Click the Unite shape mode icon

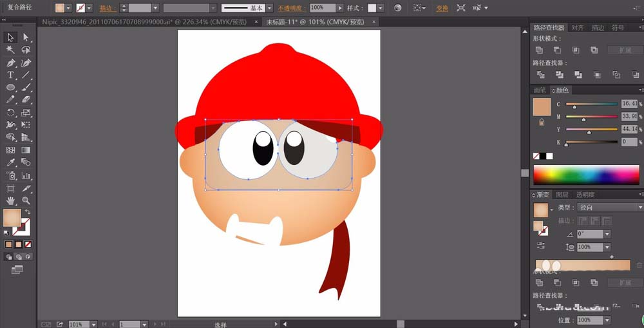[x=539, y=50]
